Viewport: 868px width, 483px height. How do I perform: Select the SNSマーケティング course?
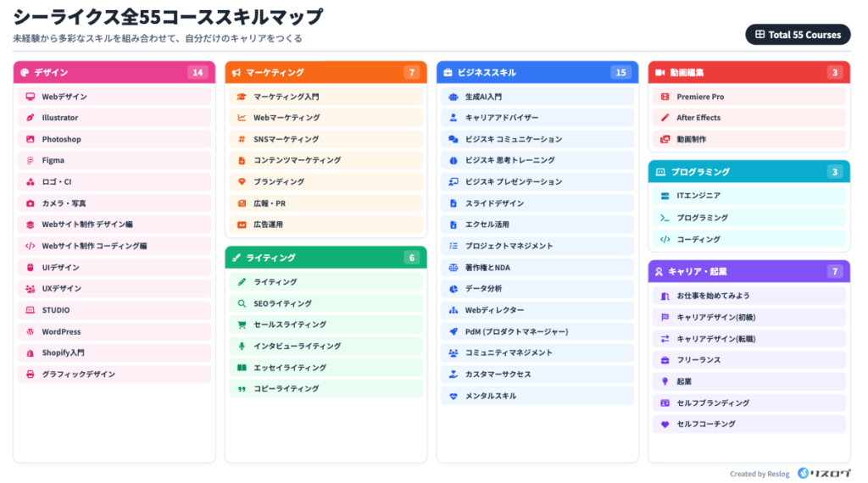[x=325, y=139]
